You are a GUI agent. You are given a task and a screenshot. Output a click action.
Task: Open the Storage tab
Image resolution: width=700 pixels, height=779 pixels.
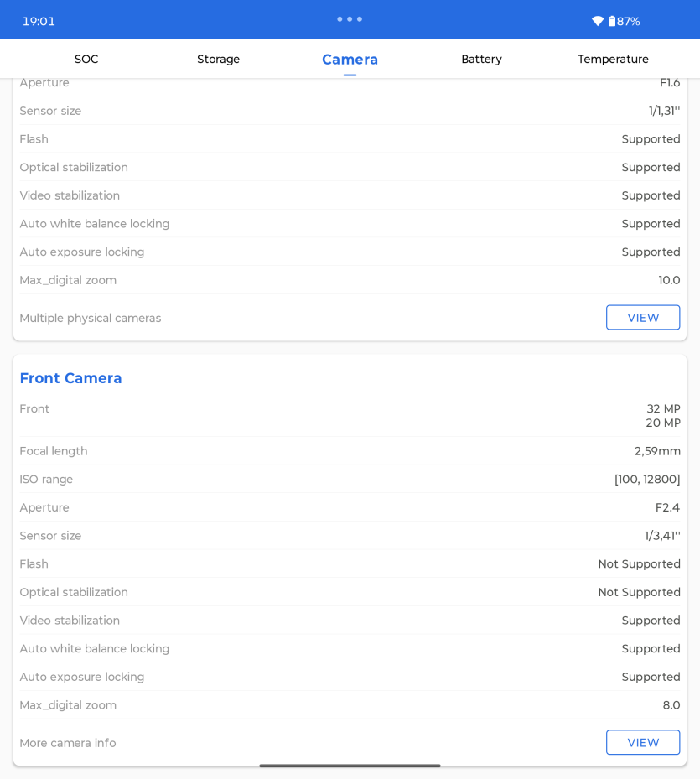(x=218, y=60)
